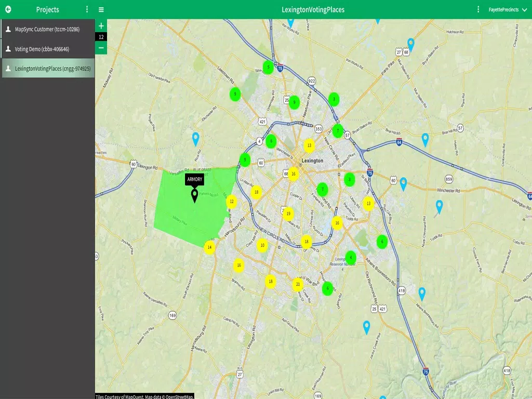Open the green cluster marker labeled 5
Screen dimensions: 532x399
(x=268, y=67)
